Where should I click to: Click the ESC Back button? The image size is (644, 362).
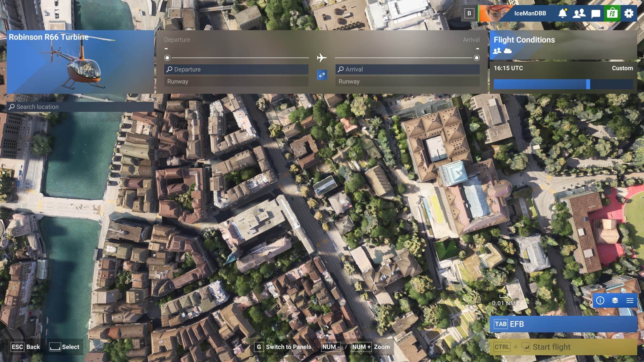pos(25,347)
